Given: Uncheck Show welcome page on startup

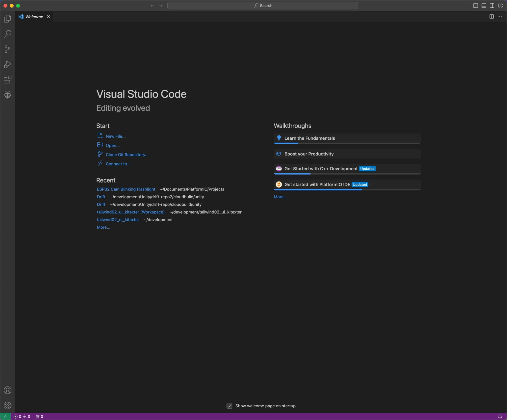Looking at the screenshot, I should coord(229,406).
